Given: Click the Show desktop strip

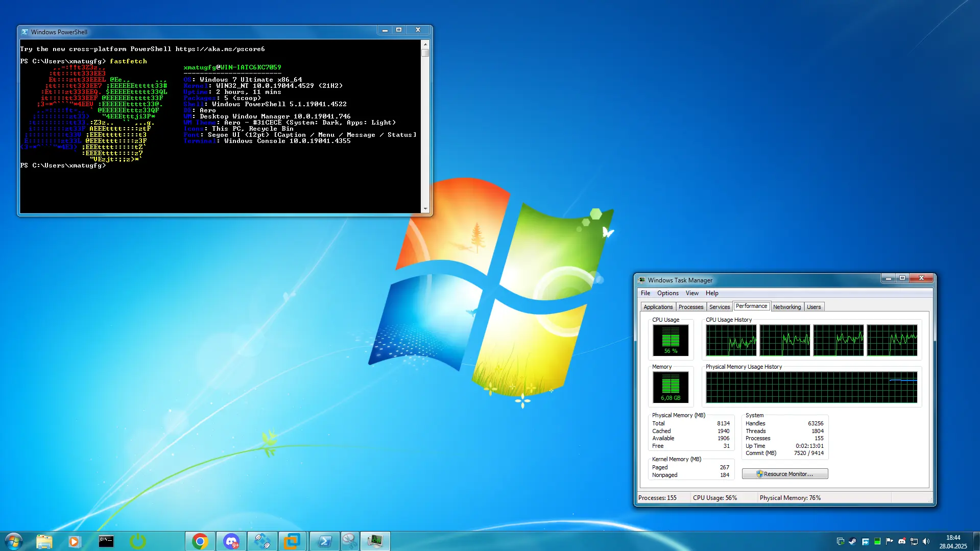Looking at the screenshot, I should [x=976, y=541].
